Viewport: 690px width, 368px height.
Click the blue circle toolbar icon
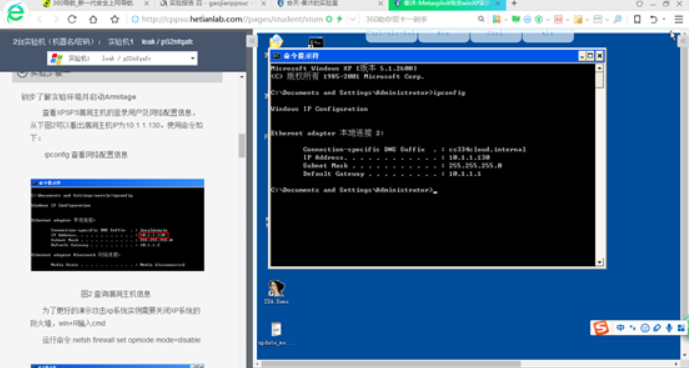[x=527, y=19]
